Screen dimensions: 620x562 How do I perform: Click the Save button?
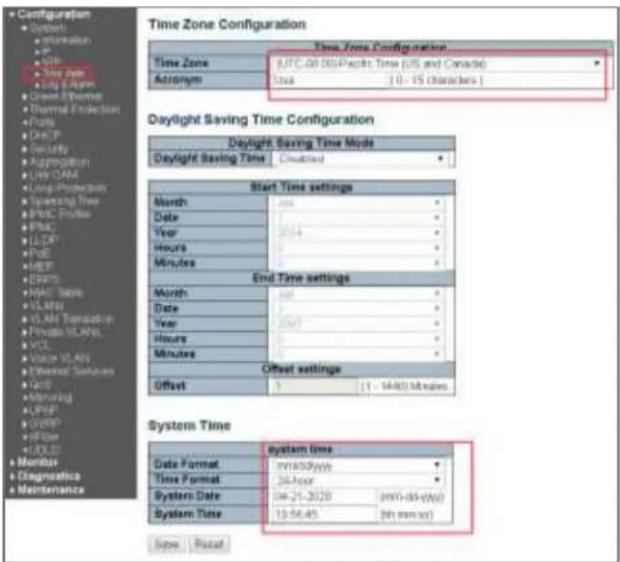coord(167,544)
